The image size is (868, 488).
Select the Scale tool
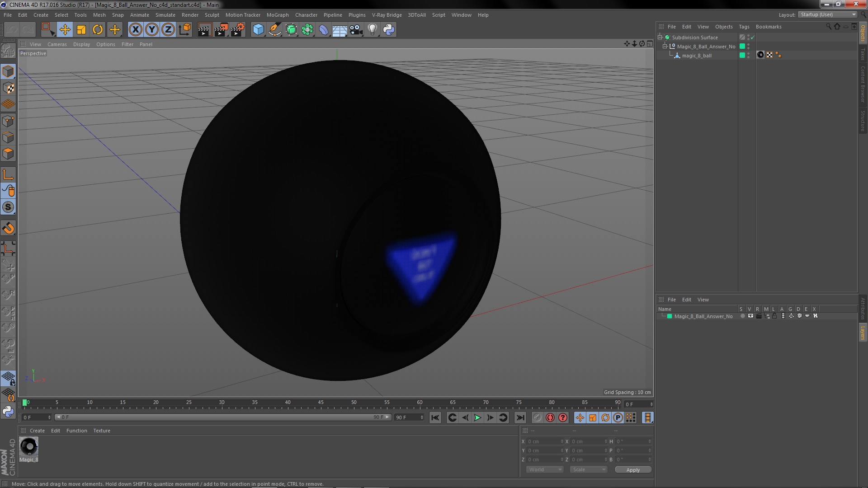(x=81, y=30)
